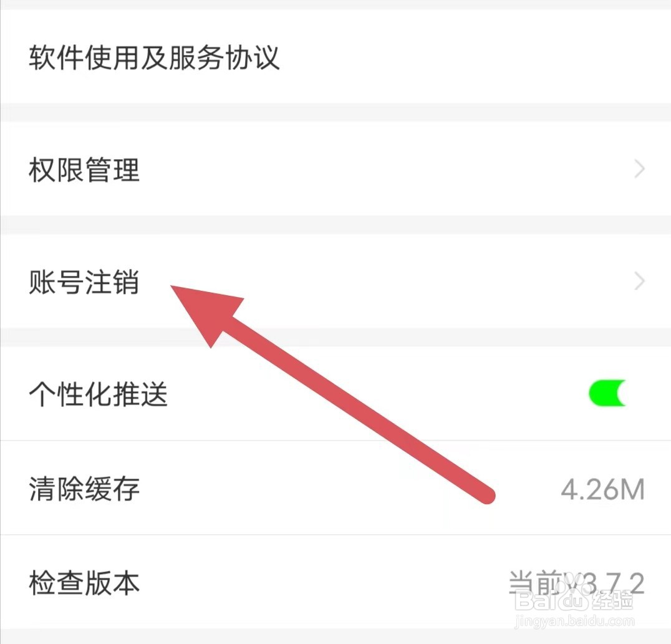Tap the empty space in the 检查版本 row
Viewport: 671px width, 644px height.
point(321,582)
